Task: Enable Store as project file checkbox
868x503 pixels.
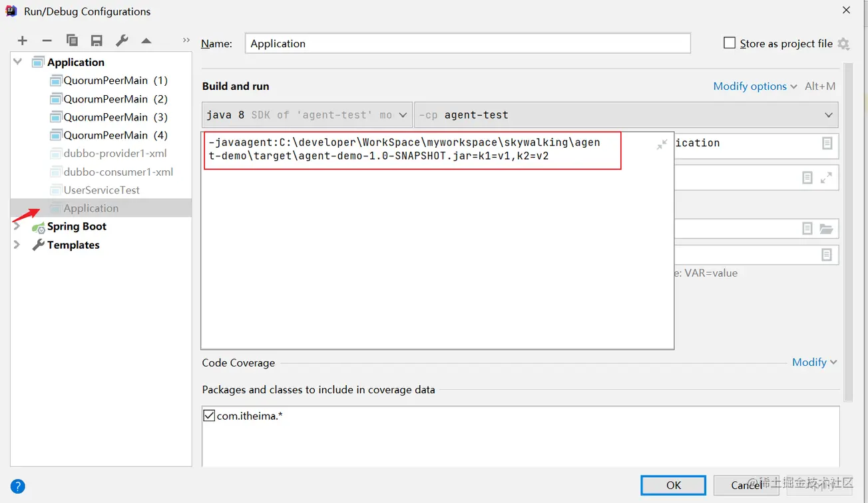Action: (x=730, y=43)
